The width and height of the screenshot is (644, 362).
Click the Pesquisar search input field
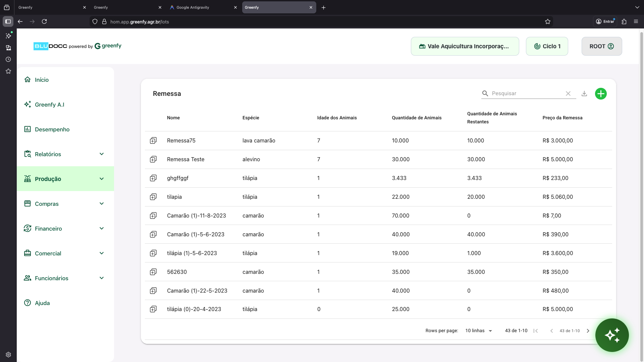525,94
